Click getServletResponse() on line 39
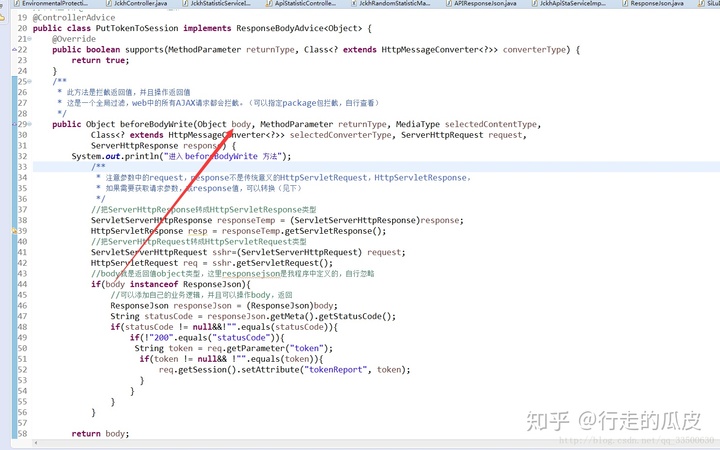720x450 pixels. point(333,231)
